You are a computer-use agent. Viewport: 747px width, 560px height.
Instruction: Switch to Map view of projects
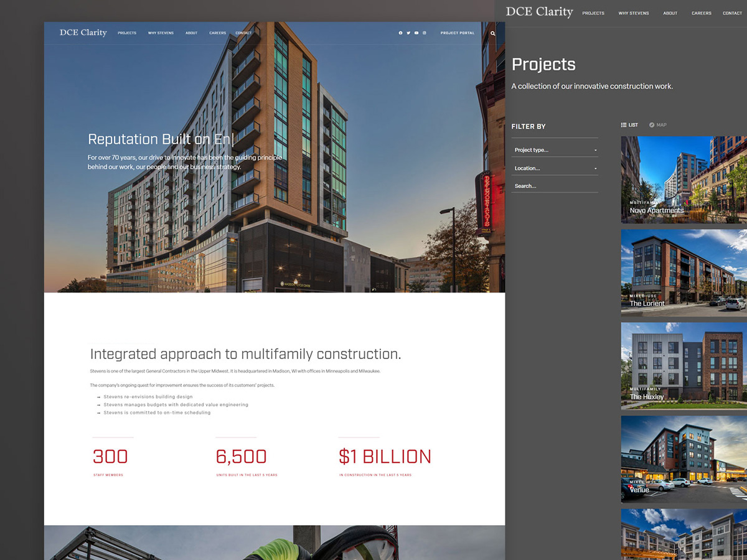(657, 125)
